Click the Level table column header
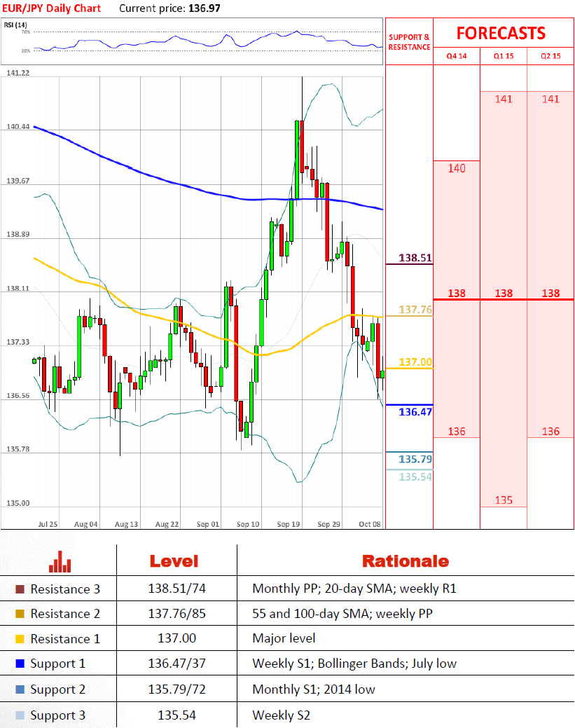 click(174, 561)
